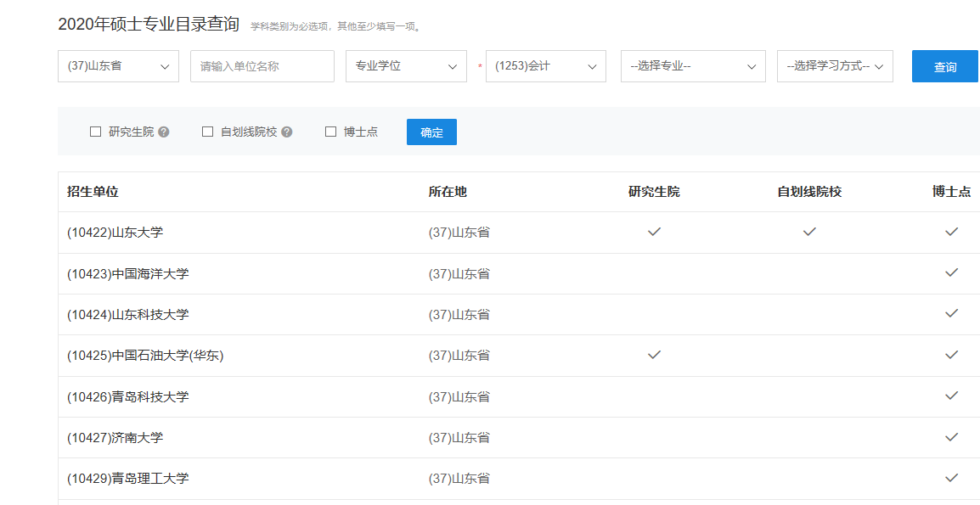This screenshot has width=980, height=505.
Task: Click 中国石油大学(华东) 研究生院 checkmark
Action: click(654, 355)
